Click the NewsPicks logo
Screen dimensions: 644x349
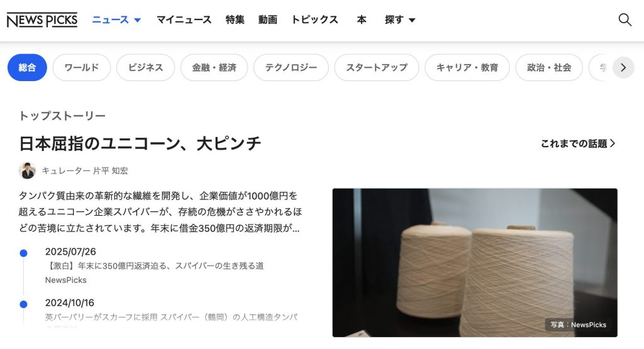click(42, 19)
